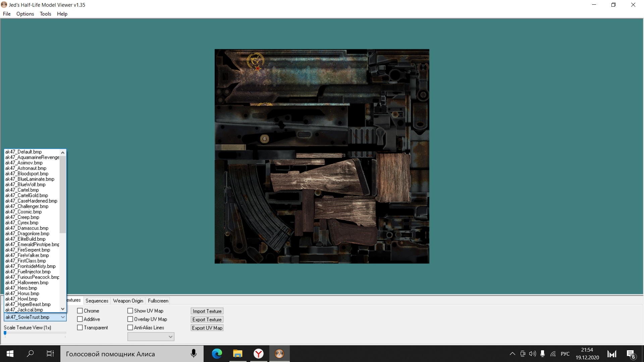
Task: Select ak47_BlueLaminate.bmp texture
Action: click(x=32, y=179)
